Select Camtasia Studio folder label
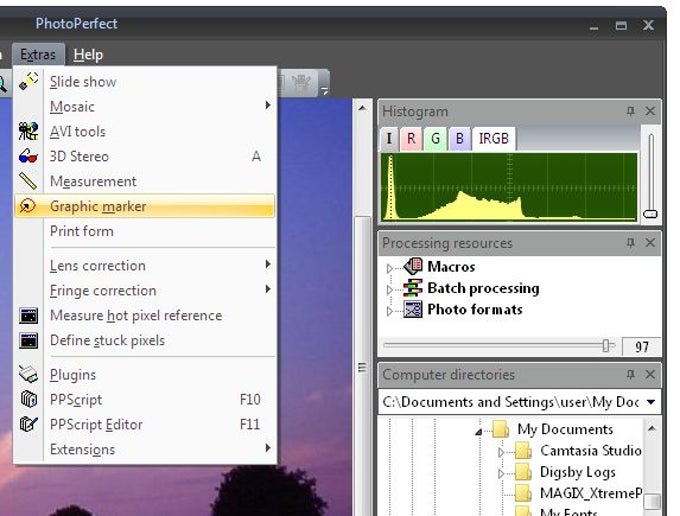The width and height of the screenshot is (680, 516). click(591, 451)
